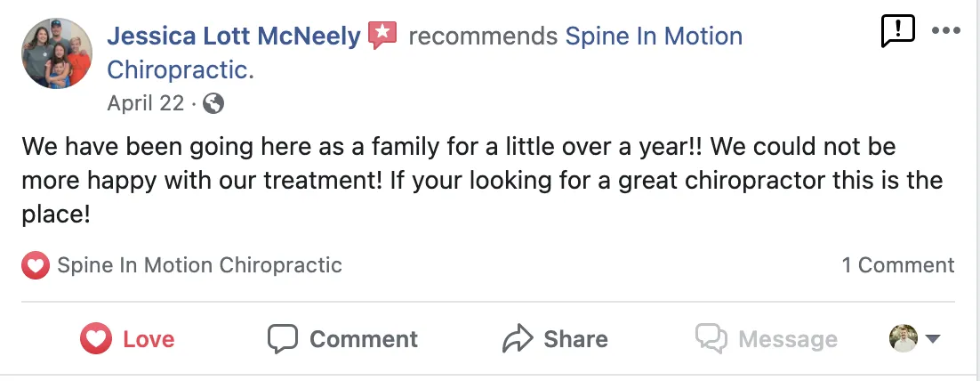Screen dimensions: 980x381
Task: Click the red recommendation star badge
Action: pyautogui.click(x=382, y=36)
